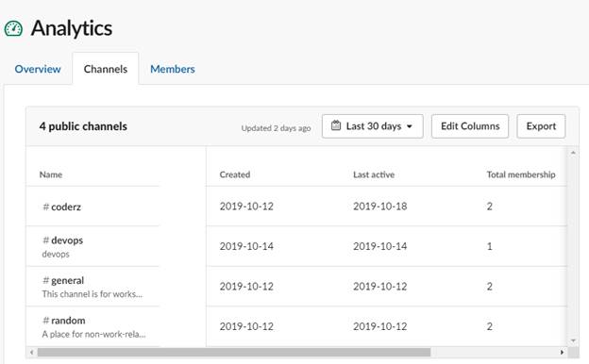Click the horizontal scrollbar right arrow
The height and width of the screenshot is (364, 589).
[562, 353]
